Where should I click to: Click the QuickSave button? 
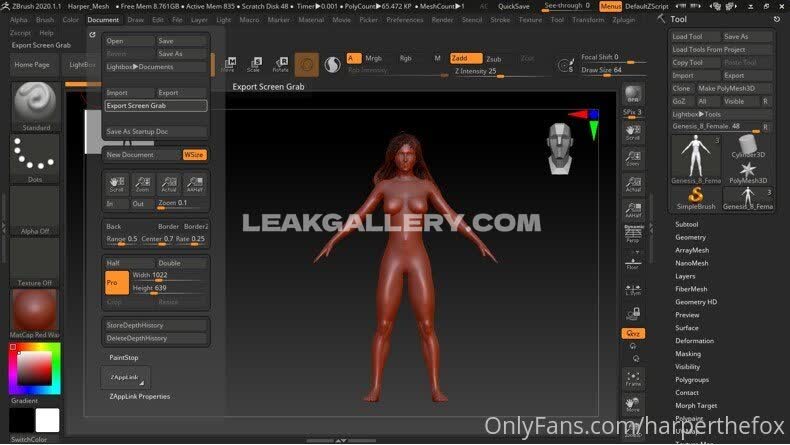513,7
